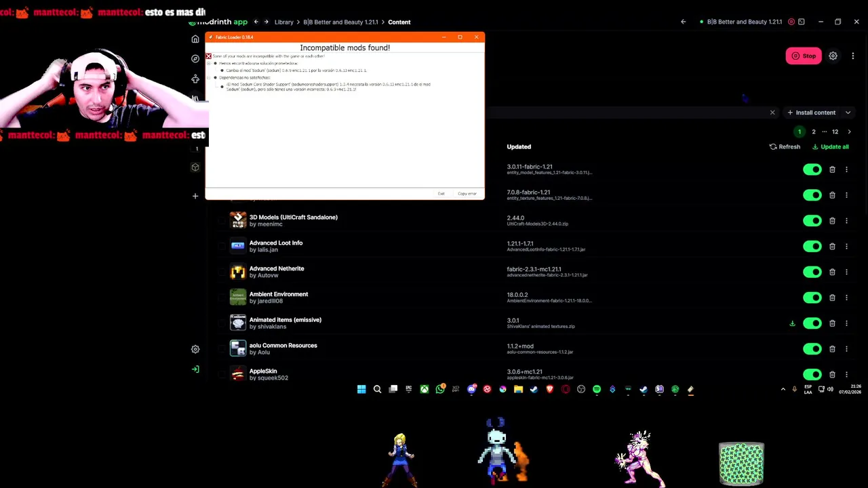Open more options for Advanced Netherite
This screenshot has height=488, width=868.
846,272
